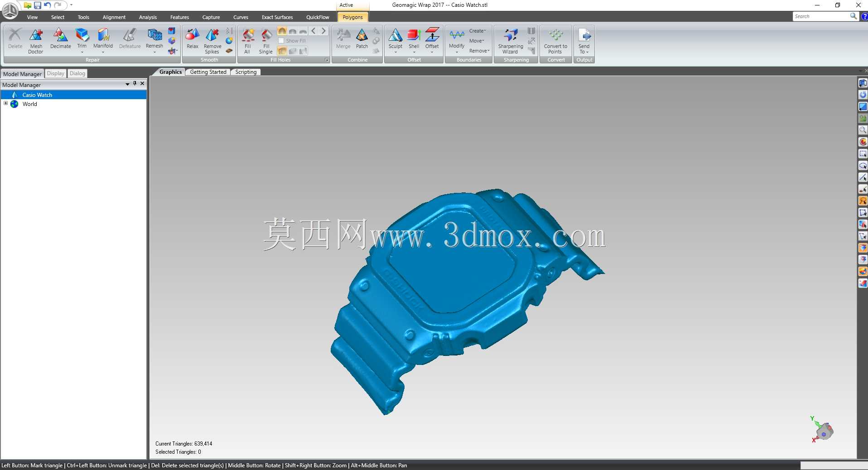Switch to the Getting Started tab

pyautogui.click(x=208, y=72)
